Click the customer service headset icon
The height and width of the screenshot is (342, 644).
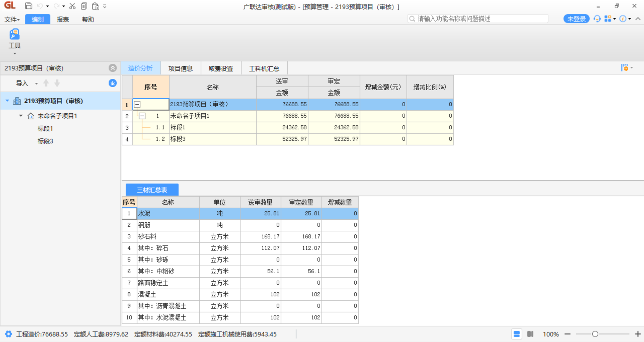pos(597,19)
